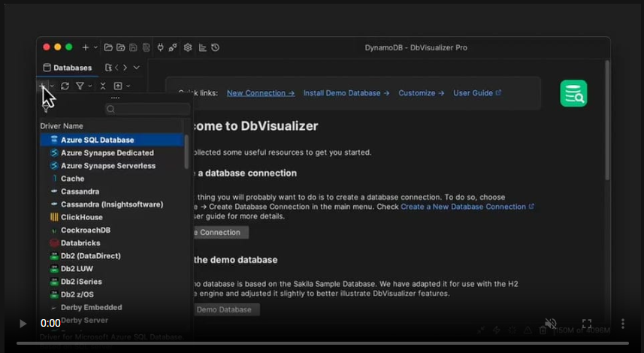Click the create connection plus in Databases panel
The width and height of the screenshot is (644, 353).
pyautogui.click(x=42, y=86)
